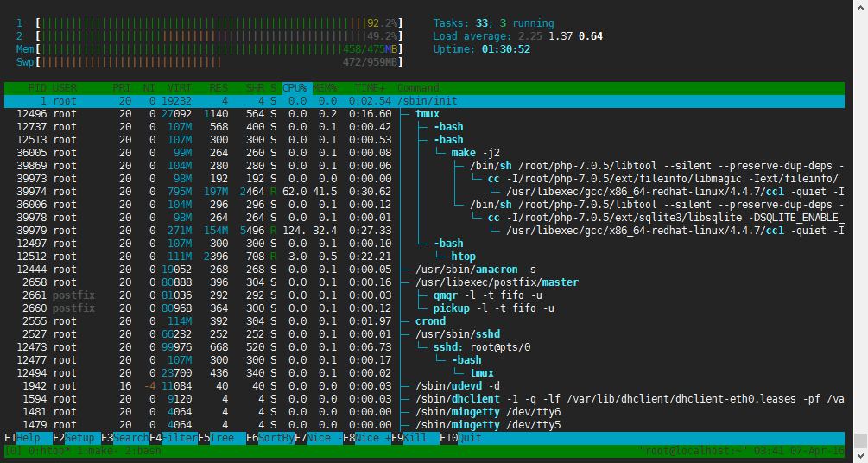Viewport: 868px width, 463px height.
Task: Select the cc1 process with PID 39979
Action: pyautogui.click(x=425, y=231)
